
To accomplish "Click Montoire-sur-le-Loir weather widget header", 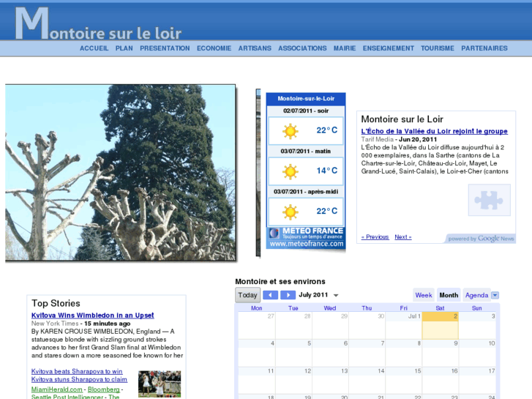I will (x=306, y=99).
